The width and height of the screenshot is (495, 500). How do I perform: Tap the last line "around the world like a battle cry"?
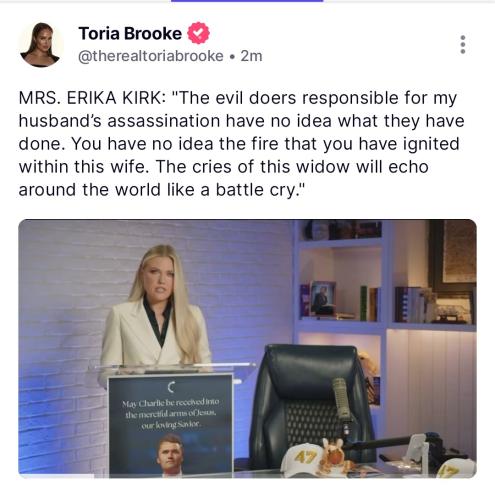(x=162, y=190)
